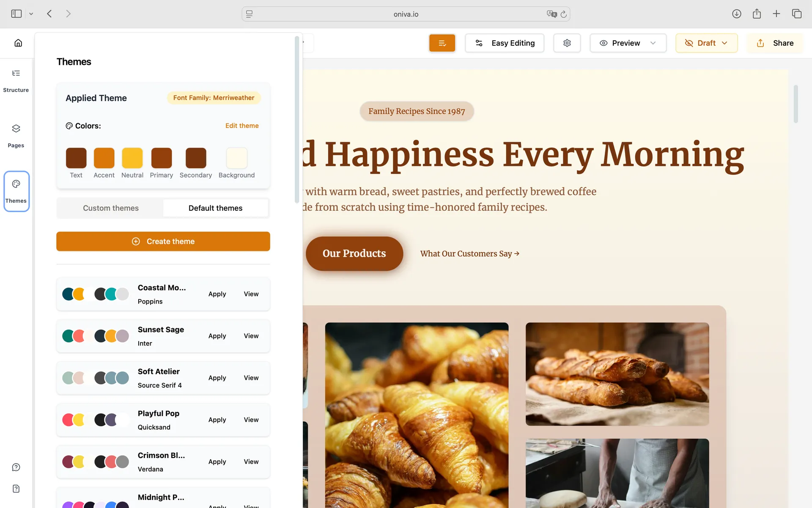This screenshot has width=812, height=508.
Task: Open a new browser tab
Action: (x=776, y=14)
